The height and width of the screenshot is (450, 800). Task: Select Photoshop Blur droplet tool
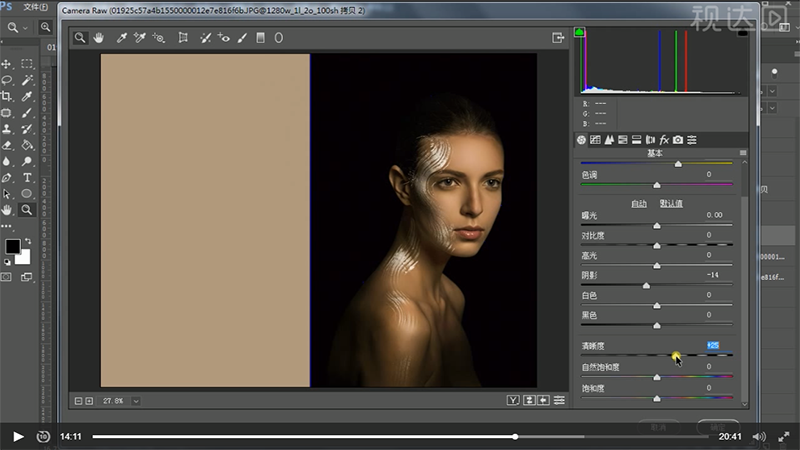coord(7,162)
